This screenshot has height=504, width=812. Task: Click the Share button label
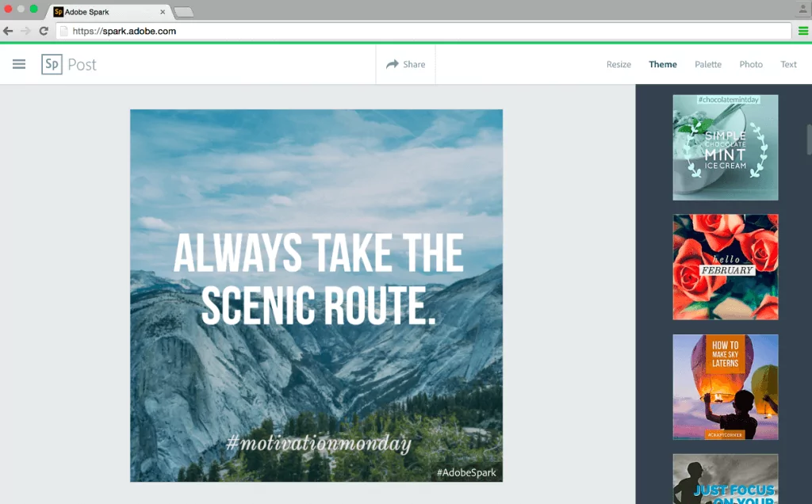414,64
